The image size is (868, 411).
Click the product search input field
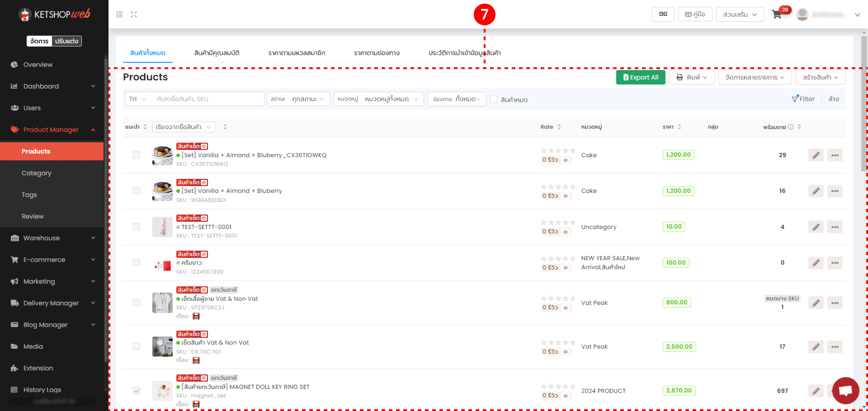208,99
